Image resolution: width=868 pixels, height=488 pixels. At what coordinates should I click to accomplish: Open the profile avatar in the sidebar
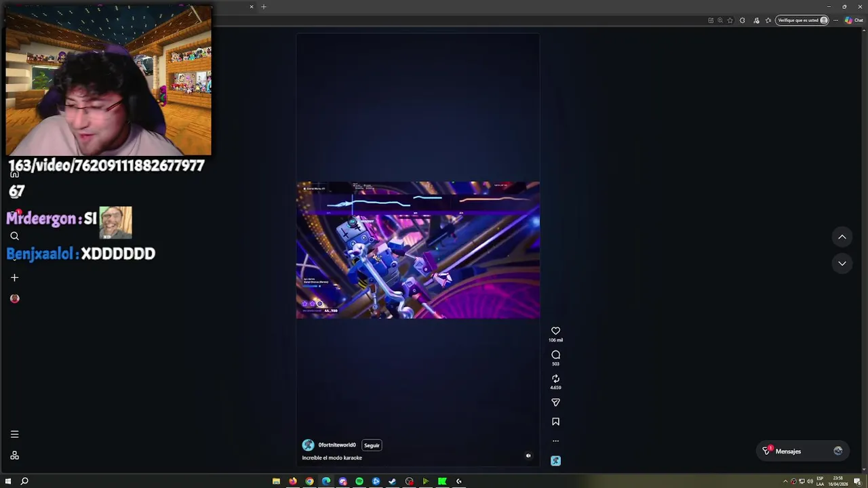click(x=14, y=298)
